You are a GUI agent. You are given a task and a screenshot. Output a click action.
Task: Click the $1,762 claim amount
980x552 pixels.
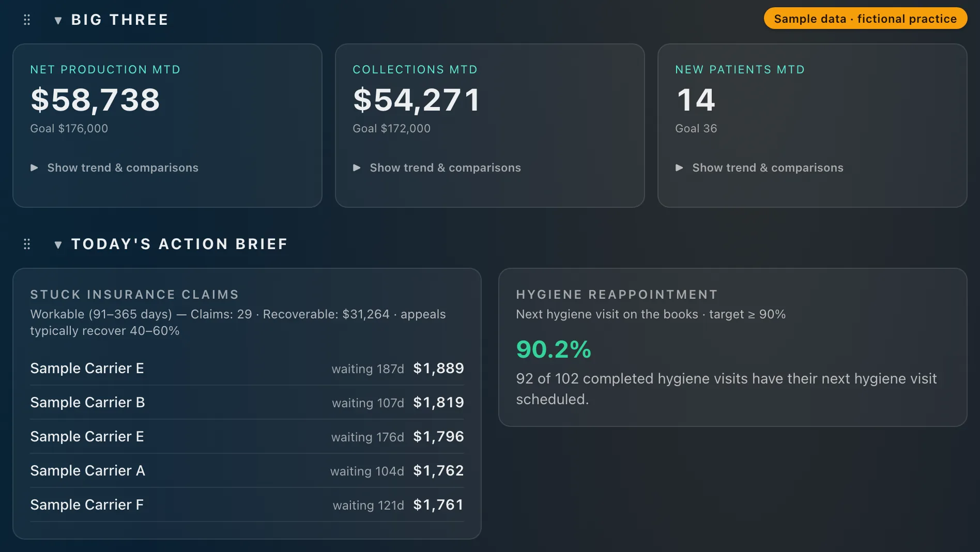pos(439,470)
